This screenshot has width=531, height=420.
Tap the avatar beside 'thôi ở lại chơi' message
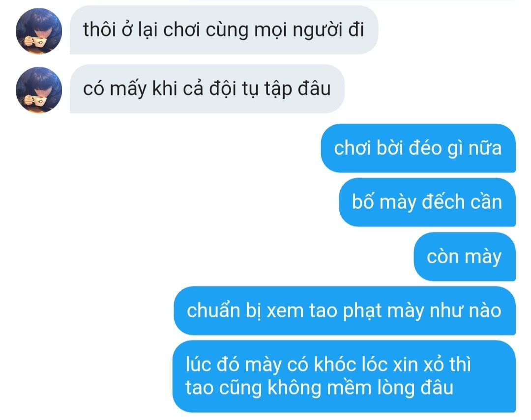coord(39,31)
